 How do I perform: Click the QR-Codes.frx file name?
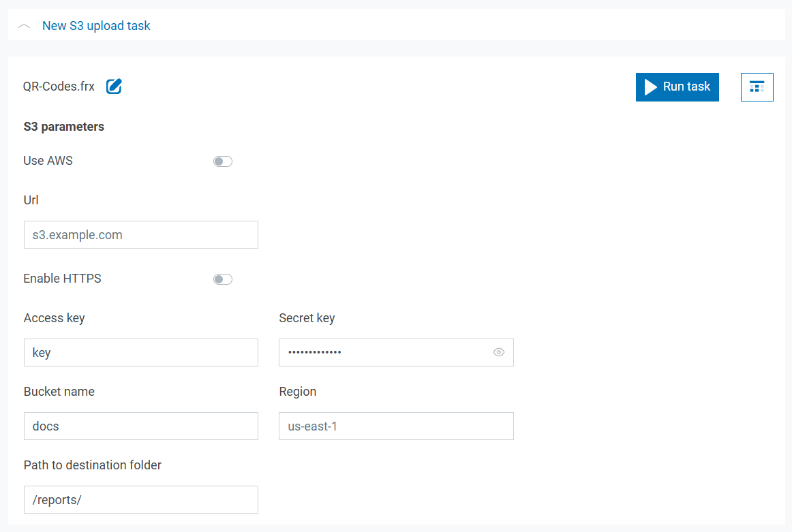(59, 87)
